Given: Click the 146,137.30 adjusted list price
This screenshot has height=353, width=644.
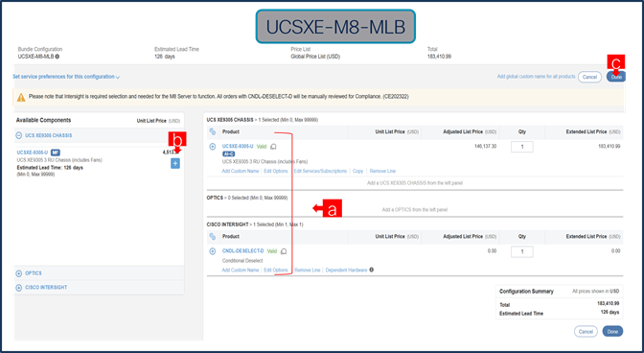Looking at the screenshot, I should tap(486, 147).
